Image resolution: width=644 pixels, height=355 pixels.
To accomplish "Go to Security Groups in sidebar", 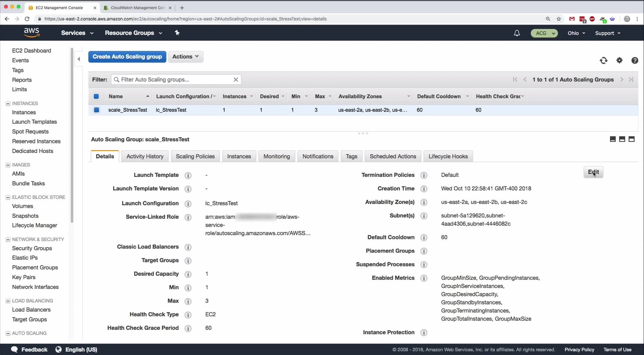I will [x=32, y=248].
